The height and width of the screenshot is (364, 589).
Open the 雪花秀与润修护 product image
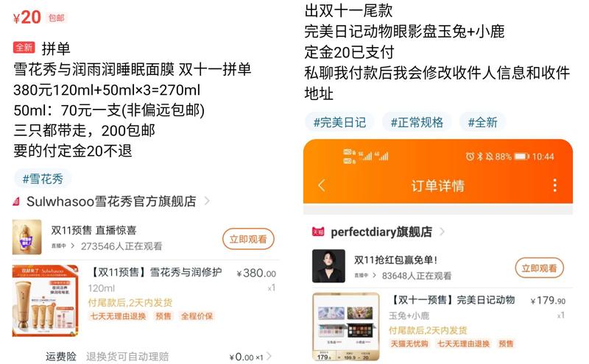coord(46,301)
